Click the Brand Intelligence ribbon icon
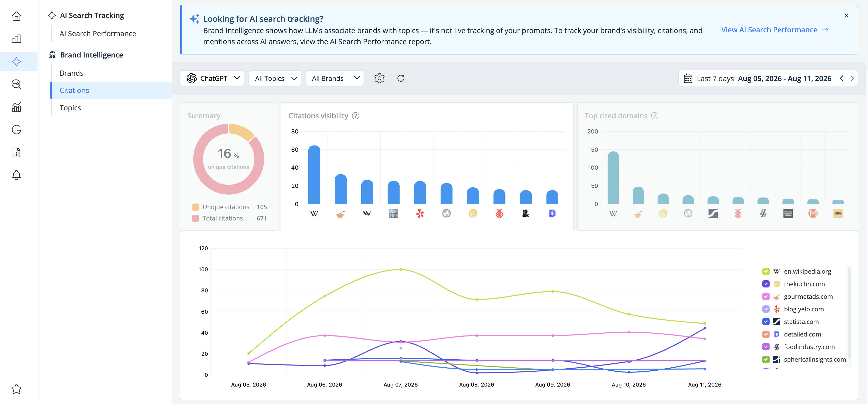868x404 pixels. [x=52, y=55]
